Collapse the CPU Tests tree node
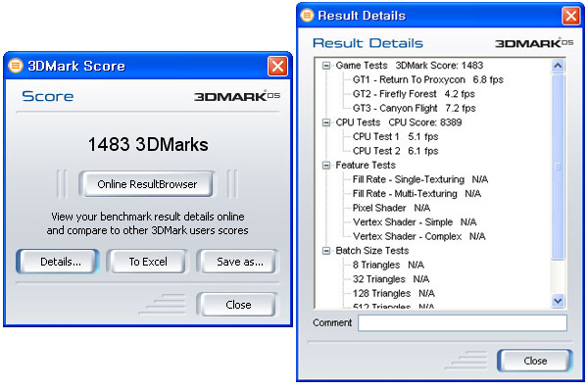The height and width of the screenshot is (389, 588). point(326,122)
